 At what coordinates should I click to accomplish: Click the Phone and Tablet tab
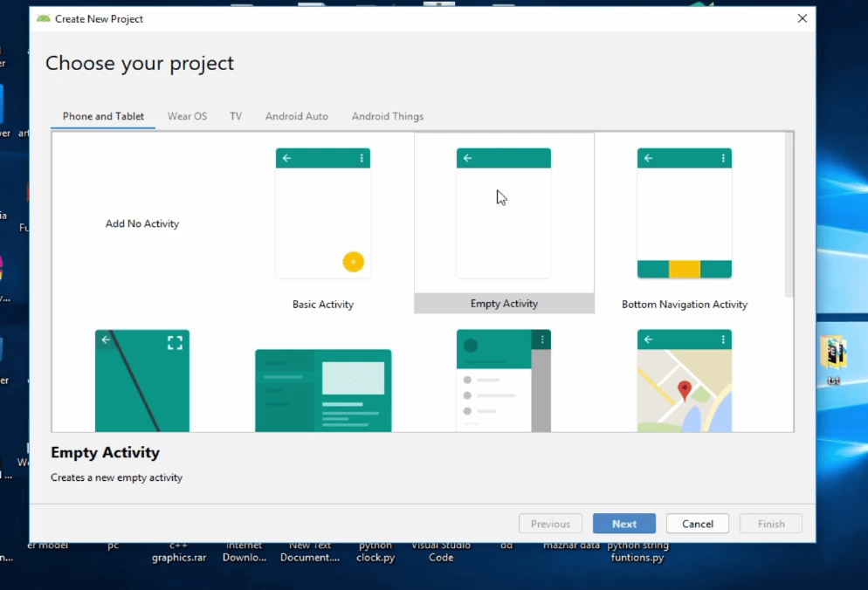click(x=102, y=116)
